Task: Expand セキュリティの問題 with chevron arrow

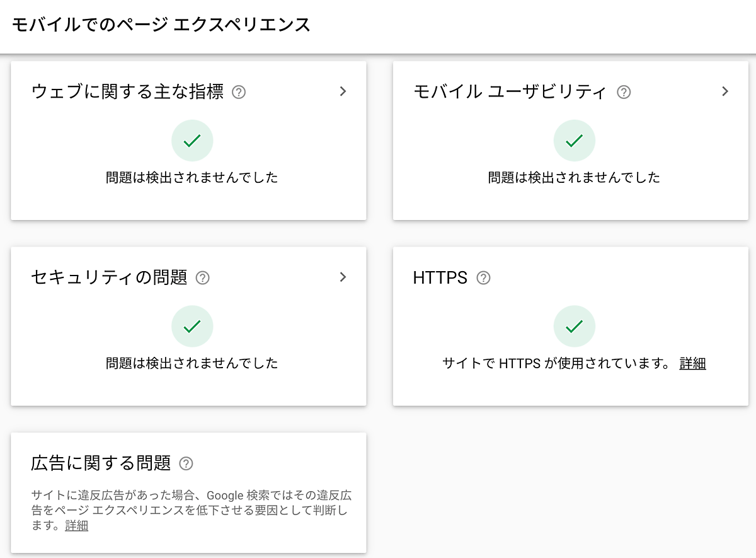Action: pyautogui.click(x=343, y=277)
